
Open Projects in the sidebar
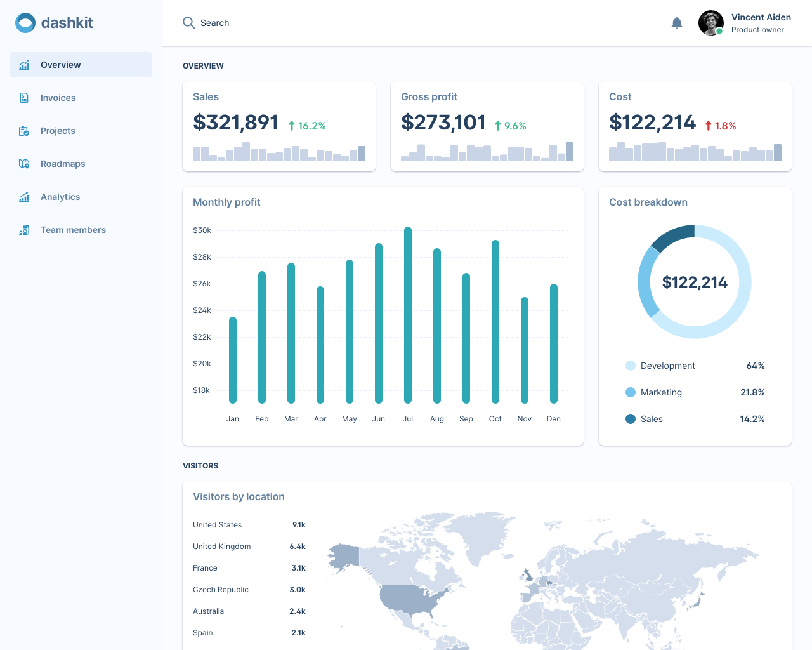point(81,131)
